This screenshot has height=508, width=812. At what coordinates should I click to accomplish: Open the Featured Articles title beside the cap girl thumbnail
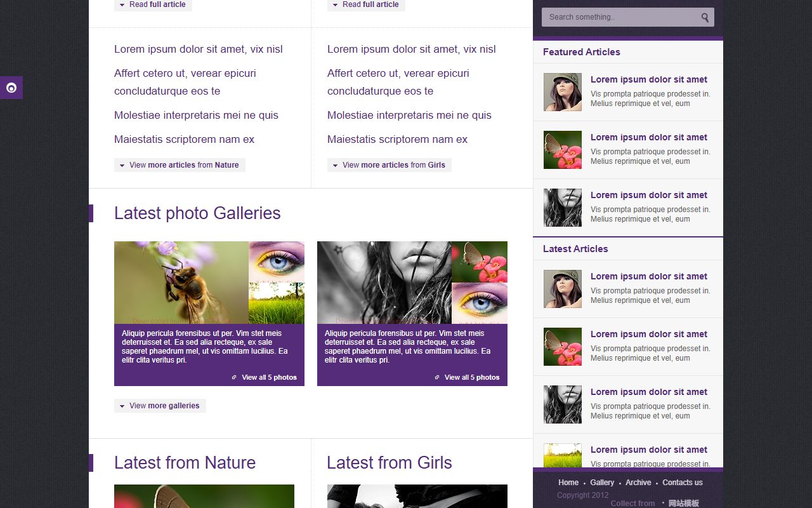coord(649,79)
